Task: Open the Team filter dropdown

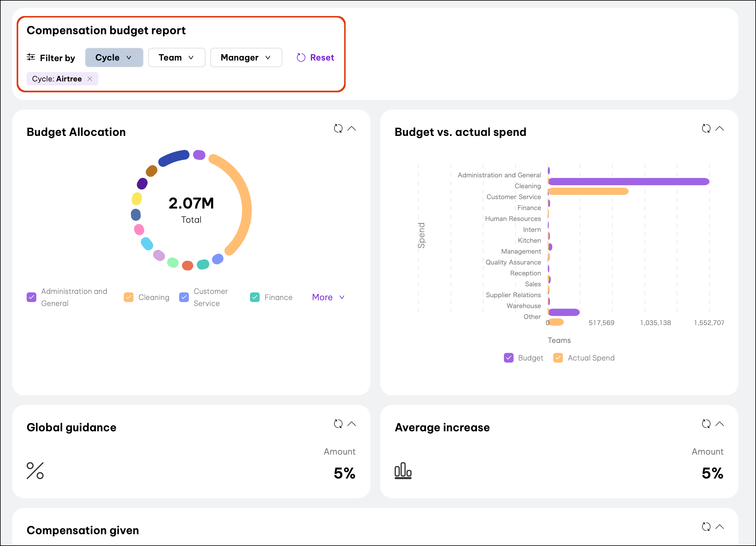Action: point(176,57)
